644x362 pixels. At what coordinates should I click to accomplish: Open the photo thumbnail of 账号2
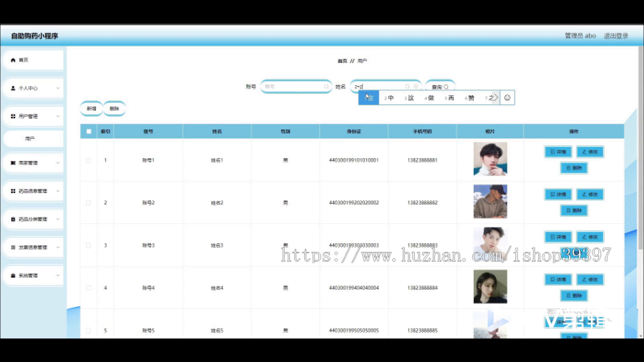pyautogui.click(x=490, y=202)
